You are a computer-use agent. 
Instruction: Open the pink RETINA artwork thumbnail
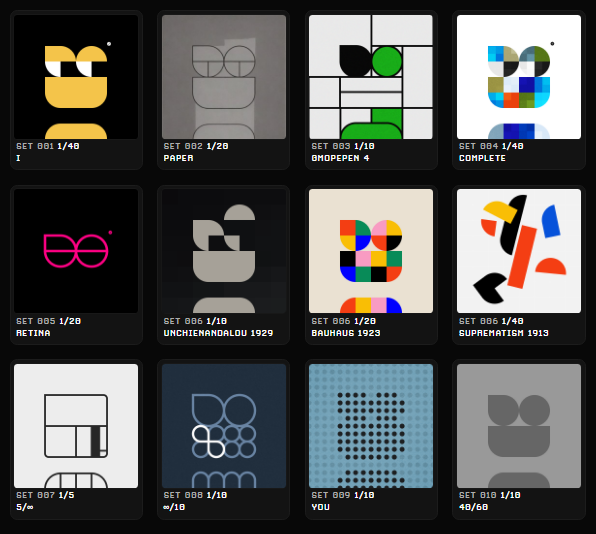coord(76,251)
